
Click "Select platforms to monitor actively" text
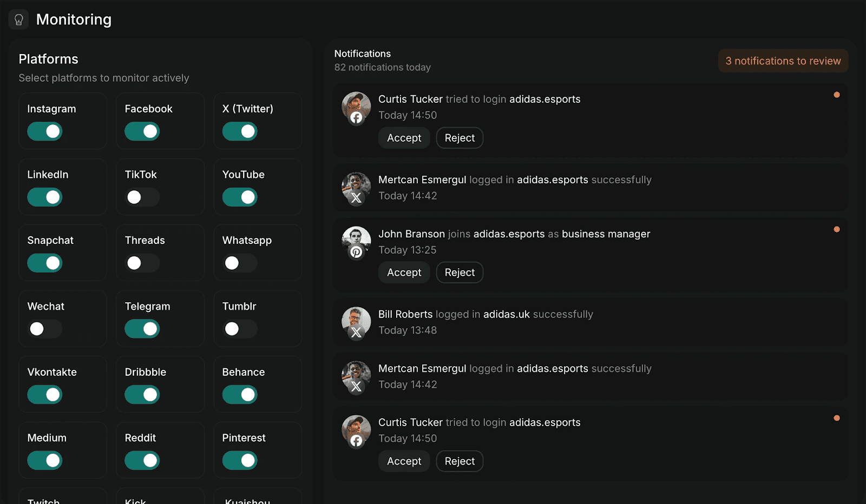click(x=104, y=78)
